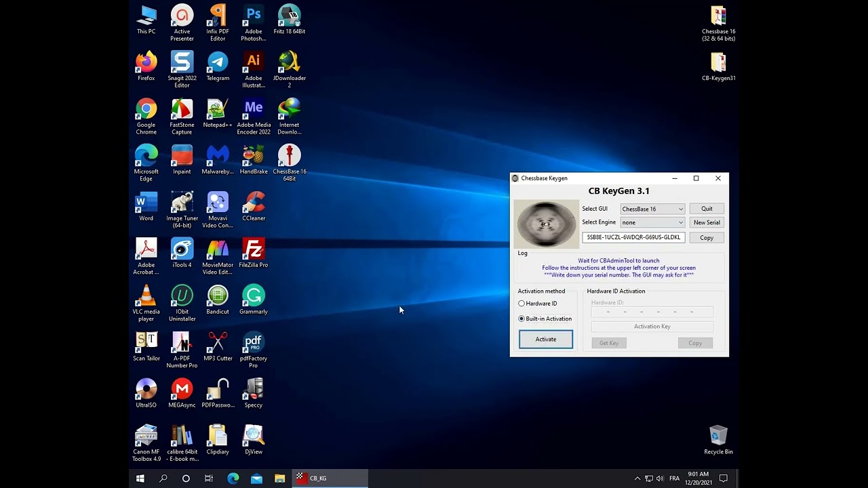The height and width of the screenshot is (488, 868).
Task: Click the Activate button
Action: coord(546,340)
